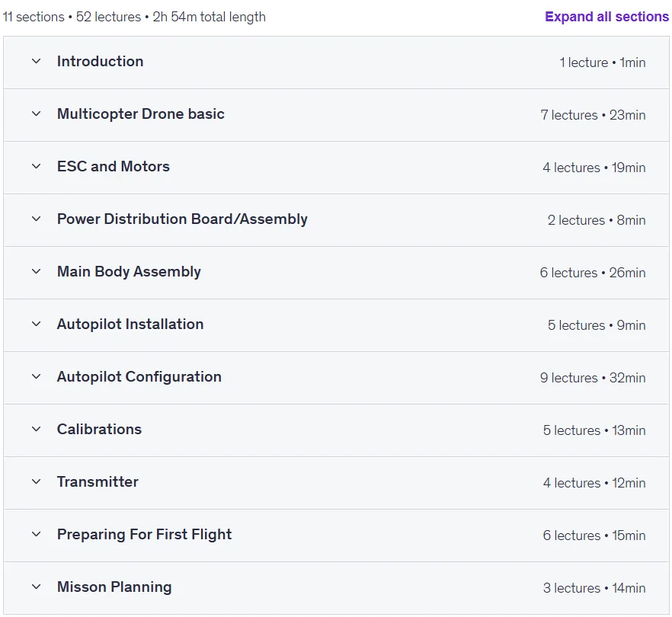
Task: Select the ESC and Motors title
Action: [x=114, y=166]
